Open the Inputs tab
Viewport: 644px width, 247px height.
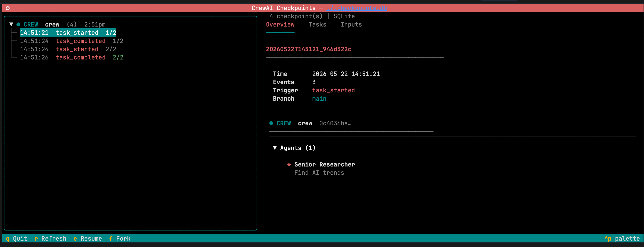pyautogui.click(x=351, y=24)
